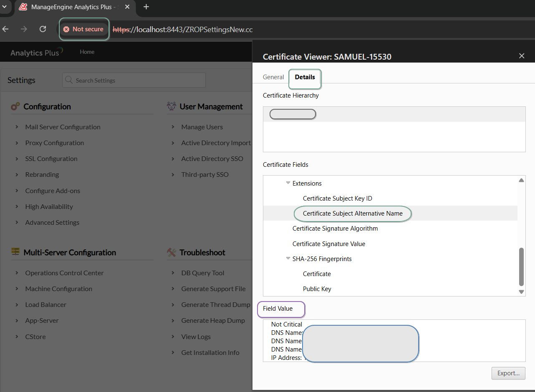Screen dimensions: 535x392
Task: Open Rebranding settings
Action: pyautogui.click(x=42, y=175)
